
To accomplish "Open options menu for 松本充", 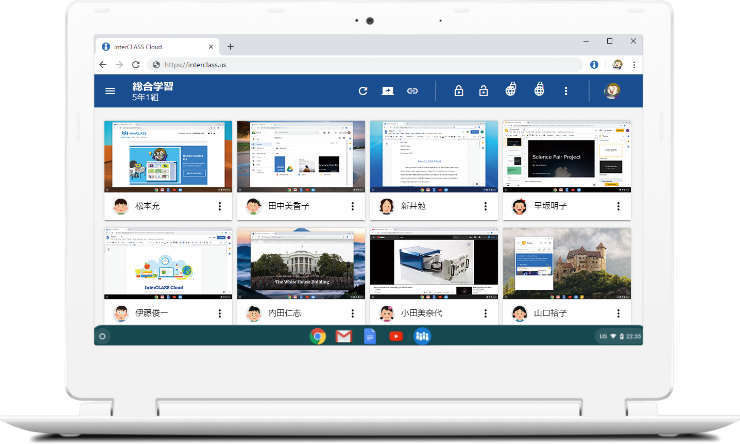I will coord(219,206).
